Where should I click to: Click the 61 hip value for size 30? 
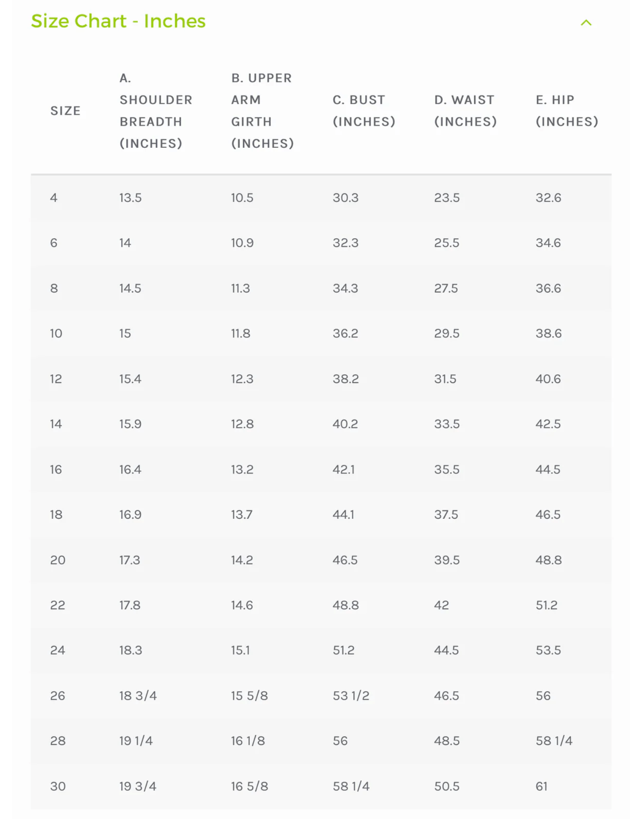coord(542,786)
